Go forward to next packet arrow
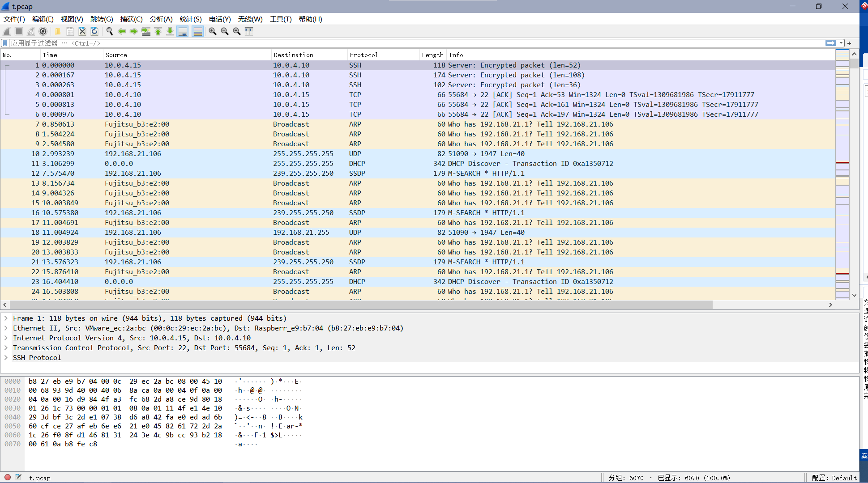The width and height of the screenshot is (868, 483). (x=133, y=31)
